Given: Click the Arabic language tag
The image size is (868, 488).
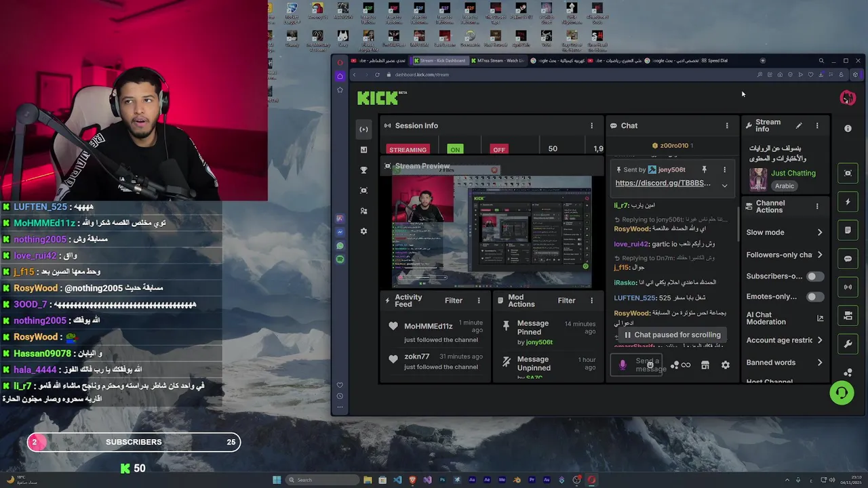Looking at the screenshot, I should coord(785,186).
